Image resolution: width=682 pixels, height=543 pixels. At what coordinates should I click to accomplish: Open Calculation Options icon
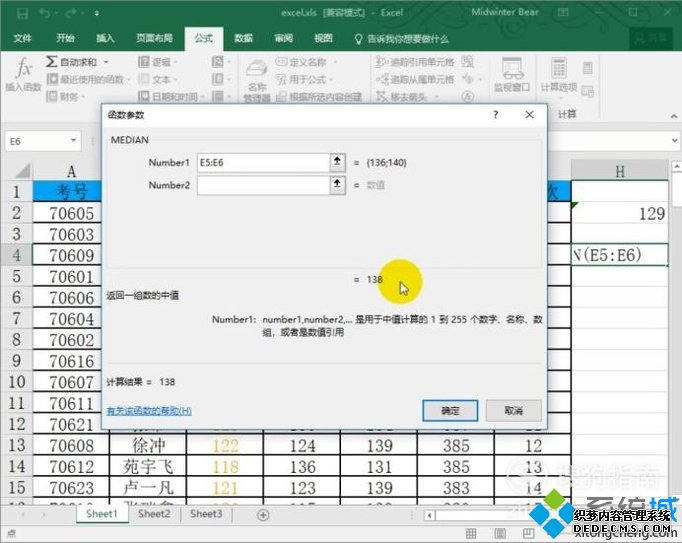coord(559,68)
